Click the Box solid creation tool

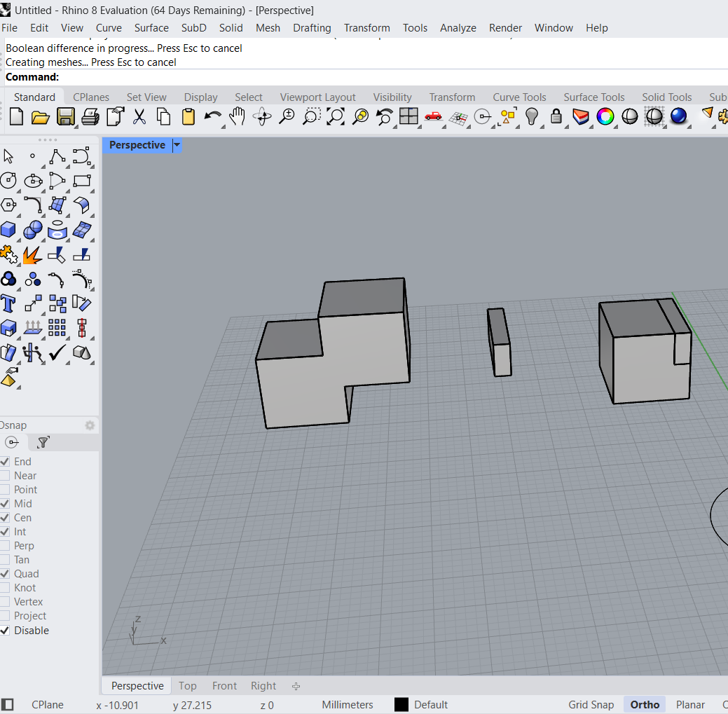[8, 230]
